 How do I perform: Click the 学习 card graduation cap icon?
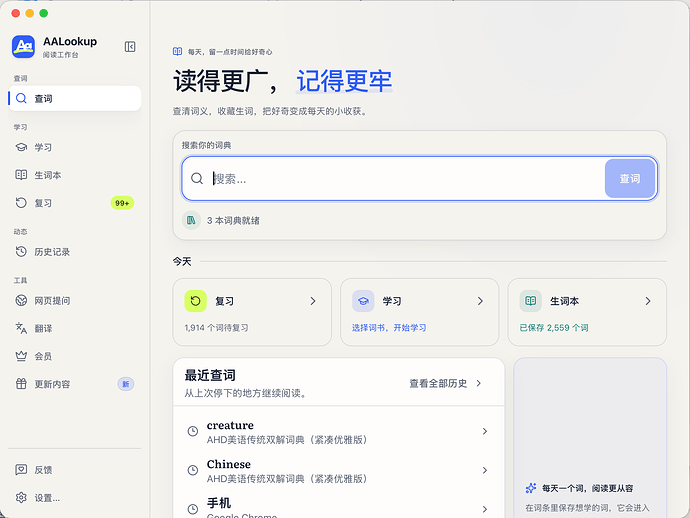click(363, 301)
